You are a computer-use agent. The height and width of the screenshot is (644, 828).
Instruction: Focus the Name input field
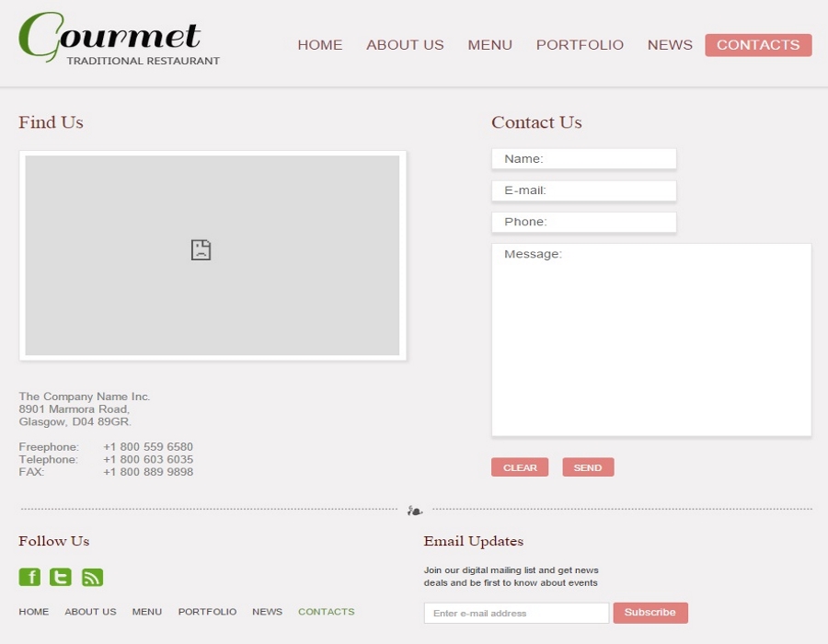[x=584, y=159]
